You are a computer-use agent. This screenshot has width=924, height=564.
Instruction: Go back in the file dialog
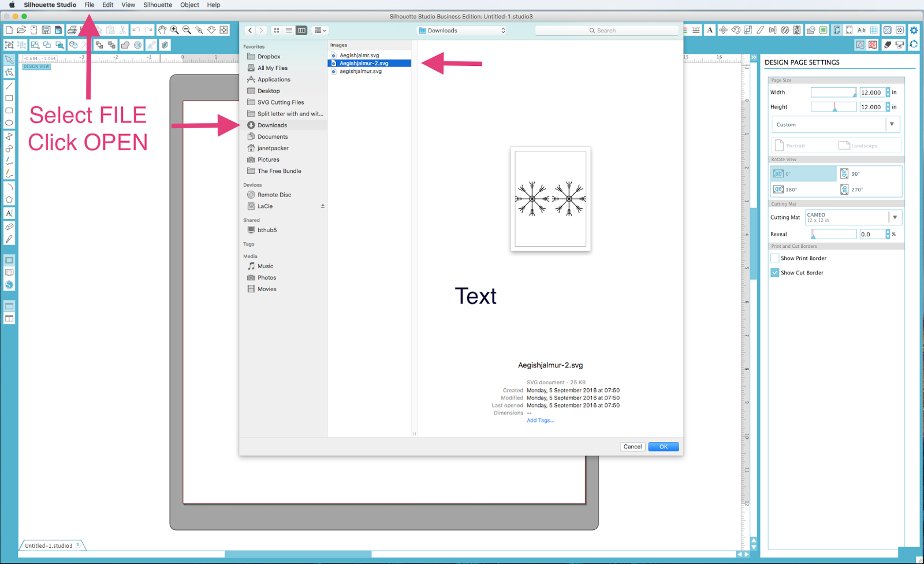pos(250,30)
